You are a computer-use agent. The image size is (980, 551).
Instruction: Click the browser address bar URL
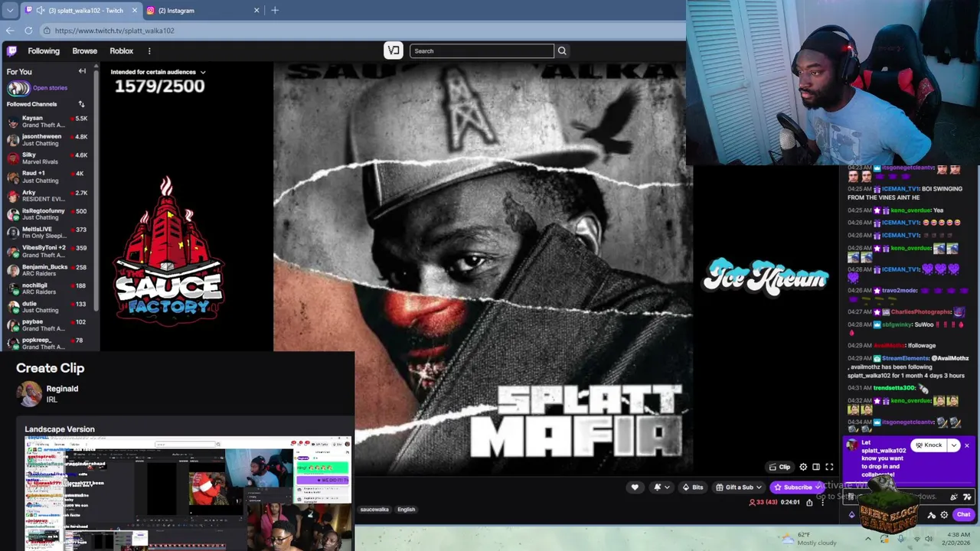coord(114,31)
